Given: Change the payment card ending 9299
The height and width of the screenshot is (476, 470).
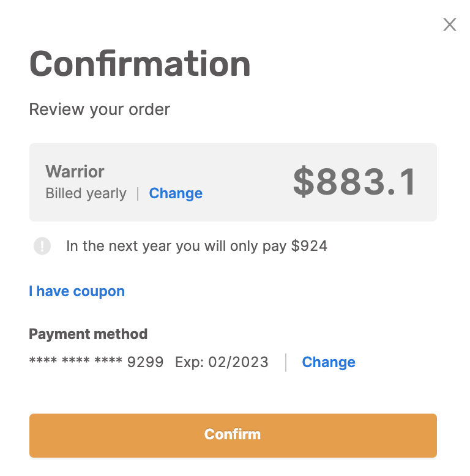Looking at the screenshot, I should pyautogui.click(x=329, y=362).
